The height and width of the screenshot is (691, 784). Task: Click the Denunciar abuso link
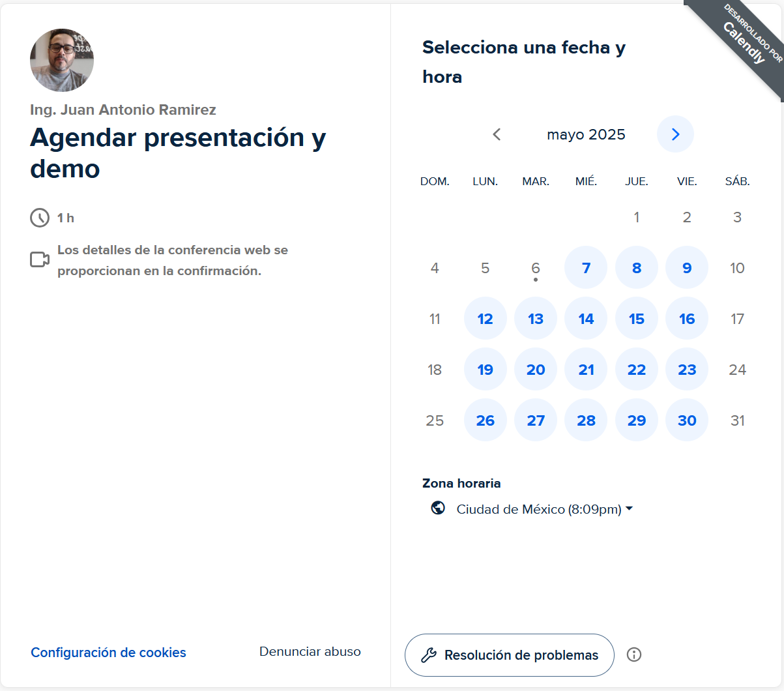pos(310,651)
